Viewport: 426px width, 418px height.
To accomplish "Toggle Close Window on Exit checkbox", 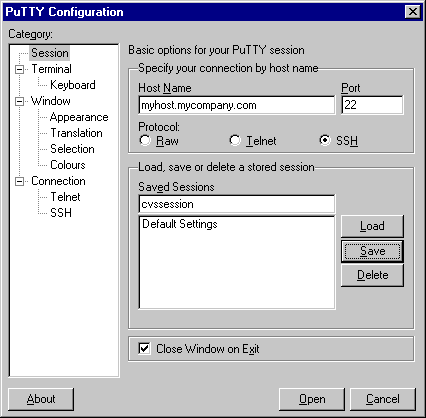I will point(144,349).
